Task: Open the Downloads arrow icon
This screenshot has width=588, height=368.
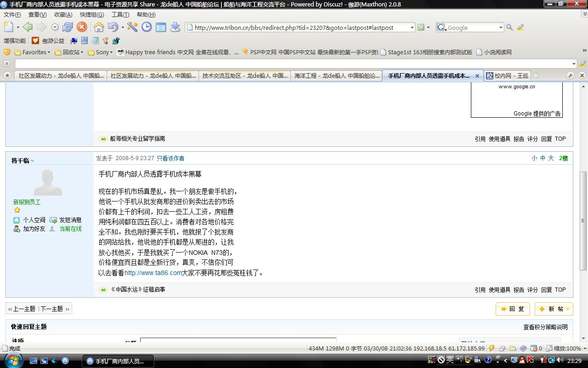Action: tap(175, 27)
